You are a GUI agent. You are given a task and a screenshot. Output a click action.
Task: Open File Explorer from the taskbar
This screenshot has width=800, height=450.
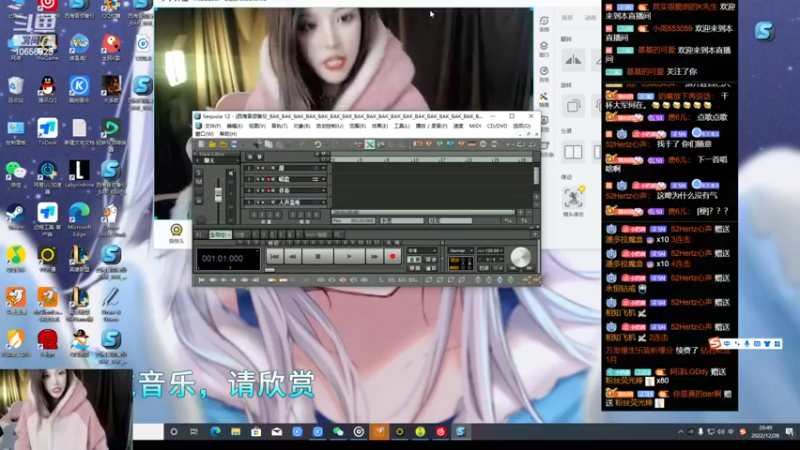236,432
